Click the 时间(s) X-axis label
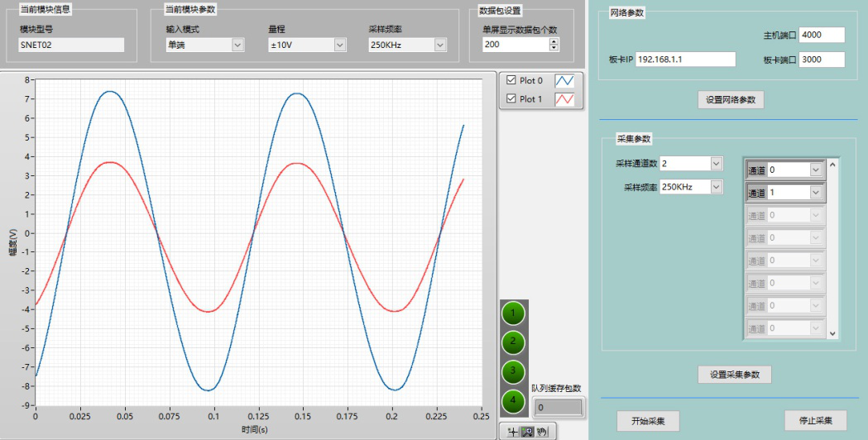Image resolution: width=868 pixels, height=440 pixels. pos(255,429)
